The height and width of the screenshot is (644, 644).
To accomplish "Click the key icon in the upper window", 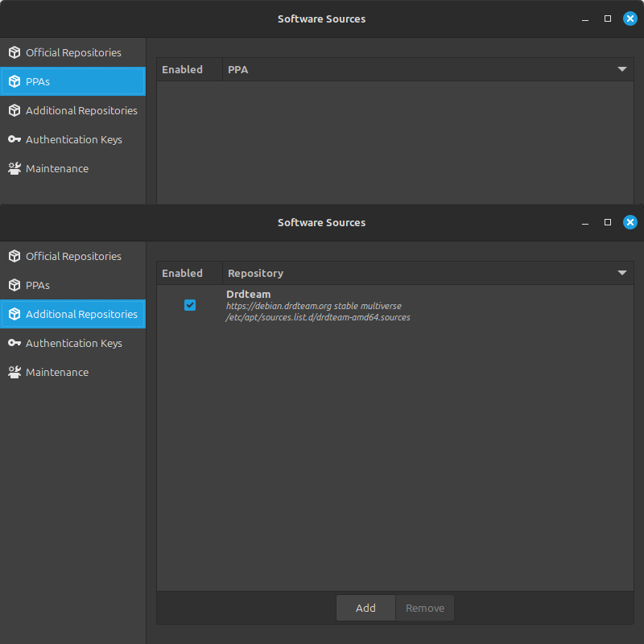I will pyautogui.click(x=14, y=139).
